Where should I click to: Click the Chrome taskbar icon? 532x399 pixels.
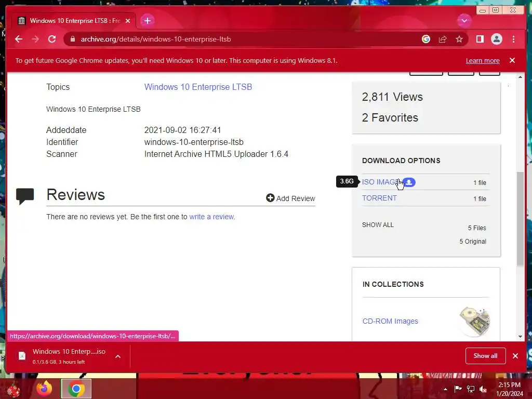tap(76, 389)
